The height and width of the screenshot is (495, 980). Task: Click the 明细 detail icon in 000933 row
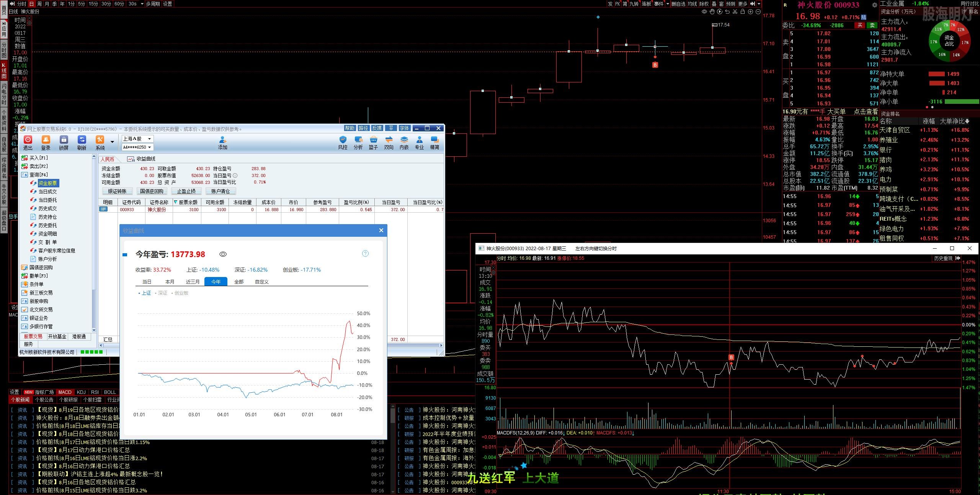point(103,209)
